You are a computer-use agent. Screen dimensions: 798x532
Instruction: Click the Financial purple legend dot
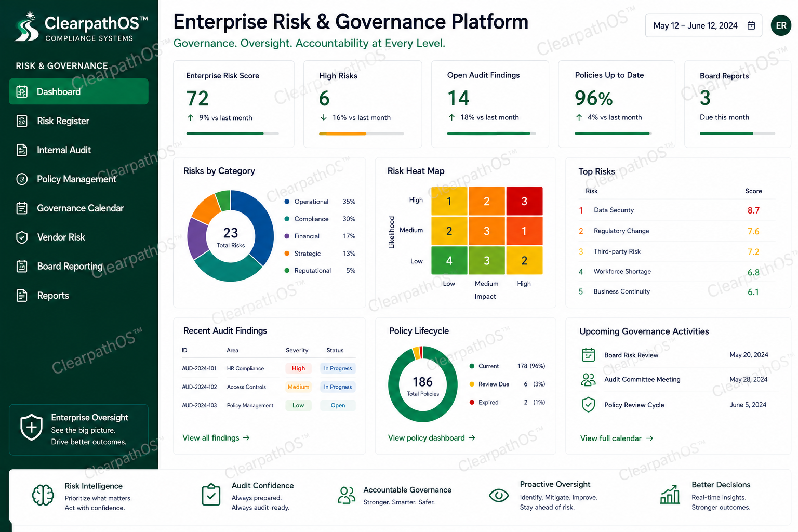[287, 236]
